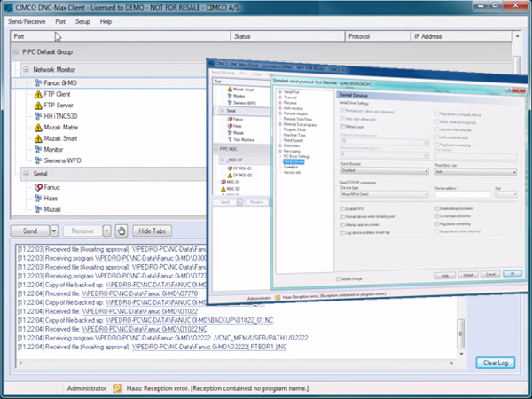Viewport: 532px width, 399px height.
Task: Click dialog Default button
Action: [x=468, y=275]
